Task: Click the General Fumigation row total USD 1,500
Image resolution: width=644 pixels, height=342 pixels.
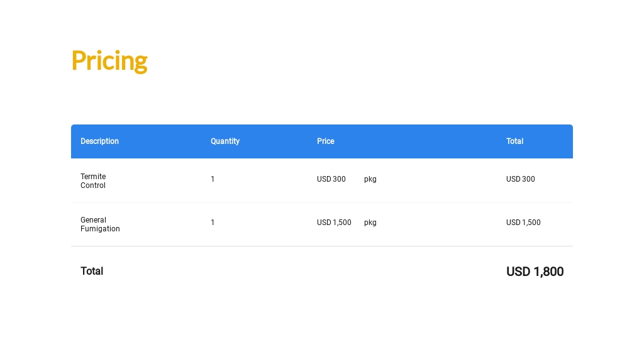Action: (x=523, y=223)
